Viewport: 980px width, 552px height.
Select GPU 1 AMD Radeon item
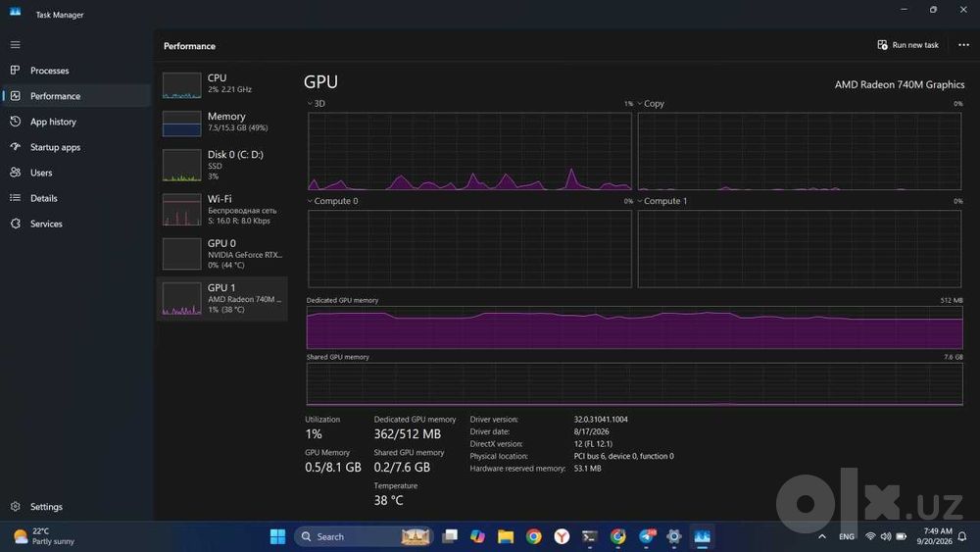(221, 299)
